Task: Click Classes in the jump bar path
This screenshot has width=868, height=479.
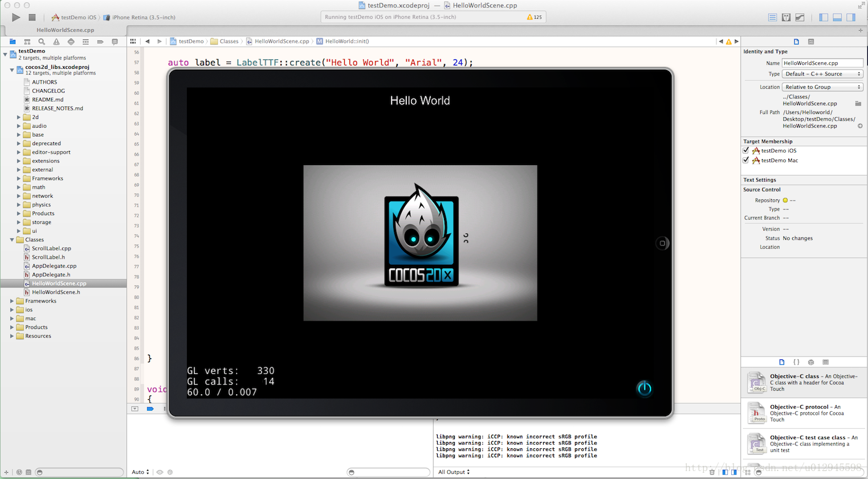Action: (x=225, y=42)
